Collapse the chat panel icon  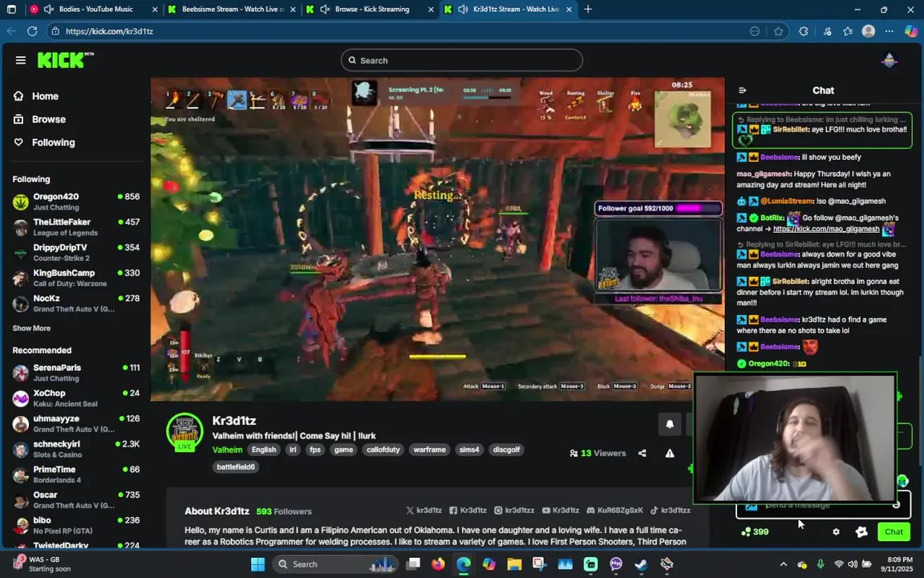pos(742,90)
